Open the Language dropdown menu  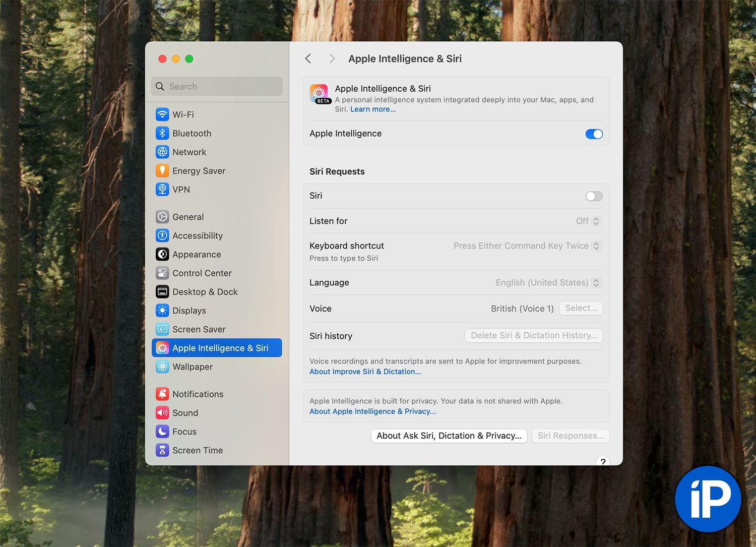(x=548, y=283)
